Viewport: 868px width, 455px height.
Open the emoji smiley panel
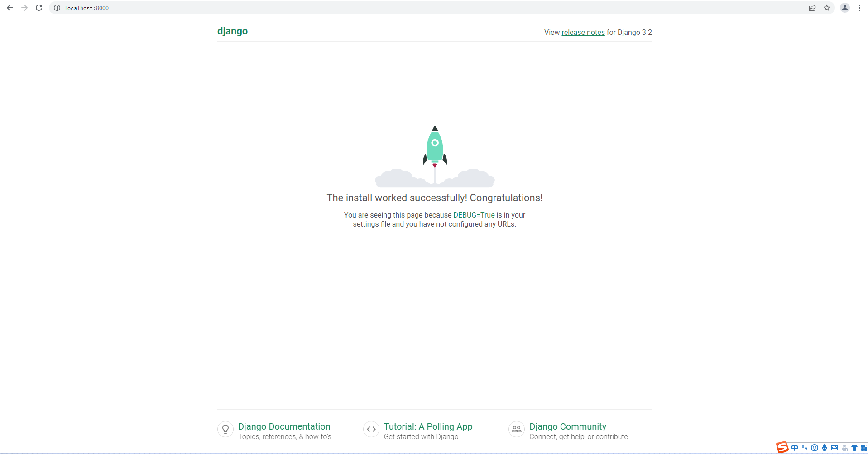coord(815,448)
